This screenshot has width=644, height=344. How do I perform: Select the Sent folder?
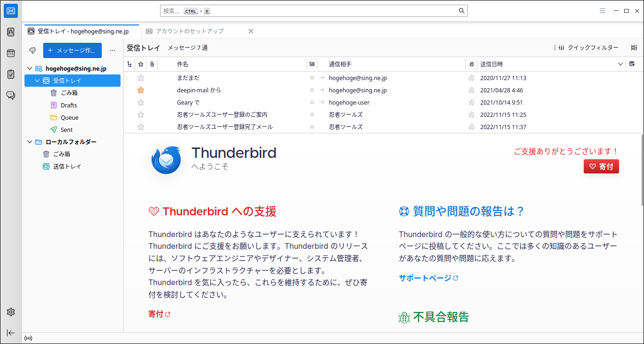pyautogui.click(x=66, y=130)
